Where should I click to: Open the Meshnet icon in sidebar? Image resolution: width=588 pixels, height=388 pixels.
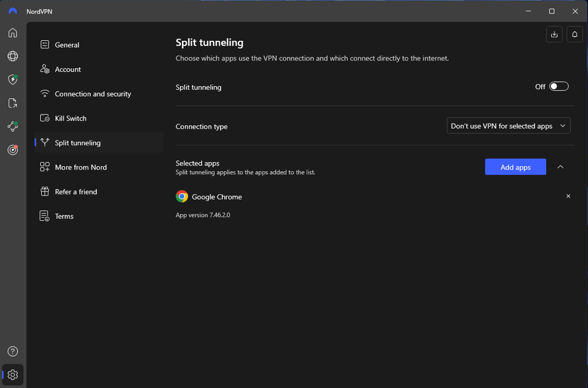13,126
